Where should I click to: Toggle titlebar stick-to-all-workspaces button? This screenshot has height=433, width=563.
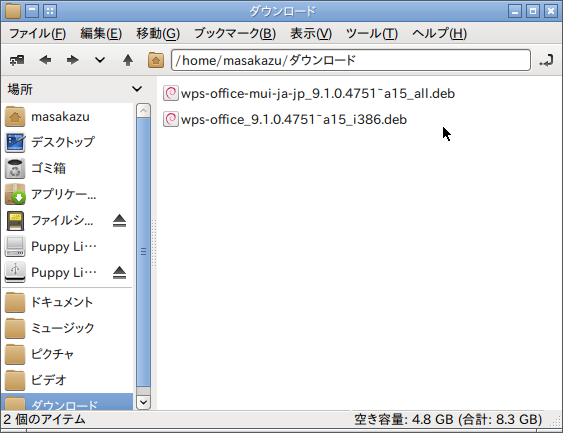50,11
